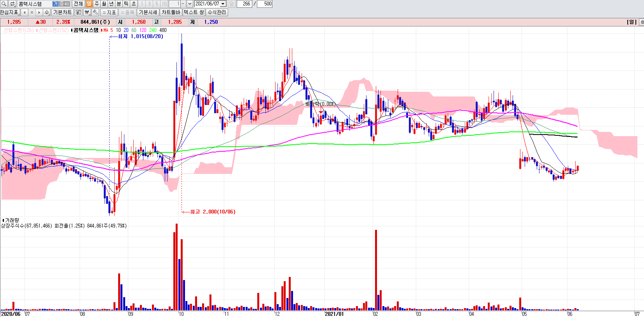
Task: Click the low price 1,250 value
Action: (x=211, y=22)
